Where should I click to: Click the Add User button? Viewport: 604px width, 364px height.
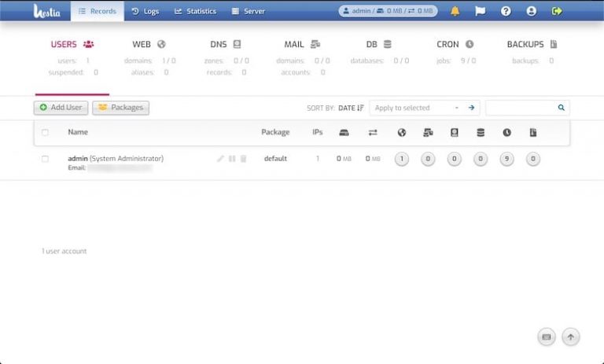pyautogui.click(x=61, y=108)
